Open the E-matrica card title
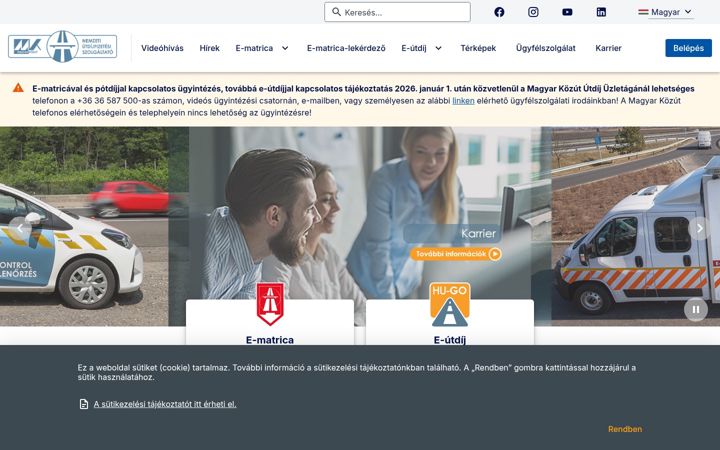Image resolution: width=720 pixels, height=450 pixels. (270, 340)
